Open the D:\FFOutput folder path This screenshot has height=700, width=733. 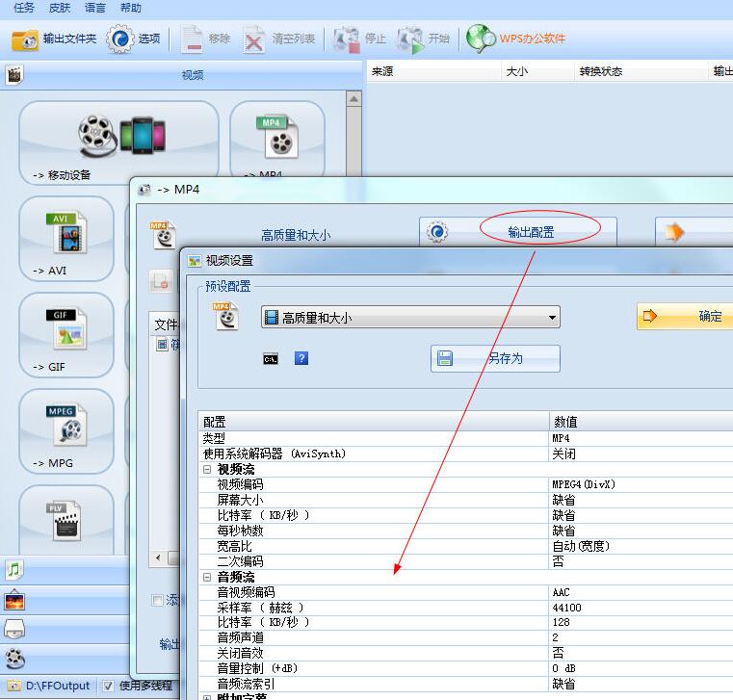pos(57,686)
